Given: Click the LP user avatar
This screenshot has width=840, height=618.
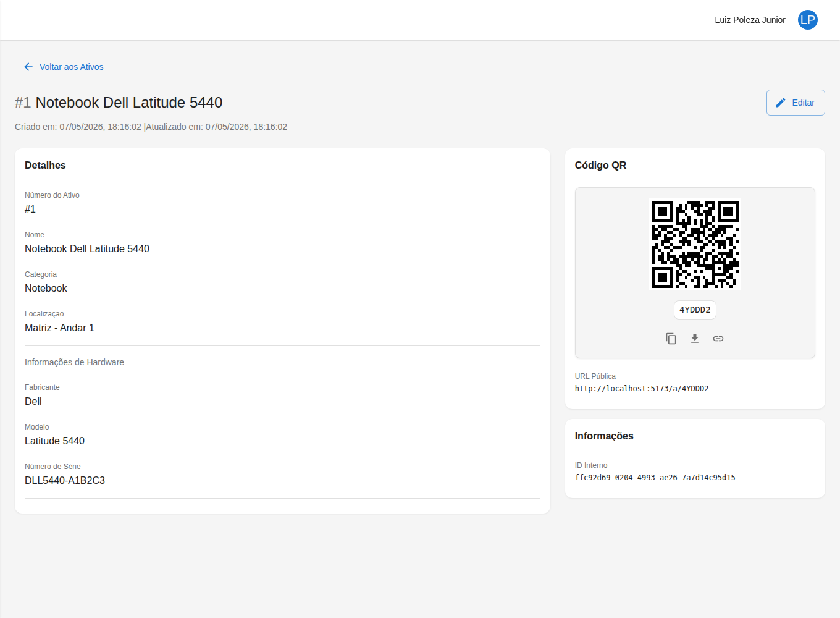Looking at the screenshot, I should (807, 20).
